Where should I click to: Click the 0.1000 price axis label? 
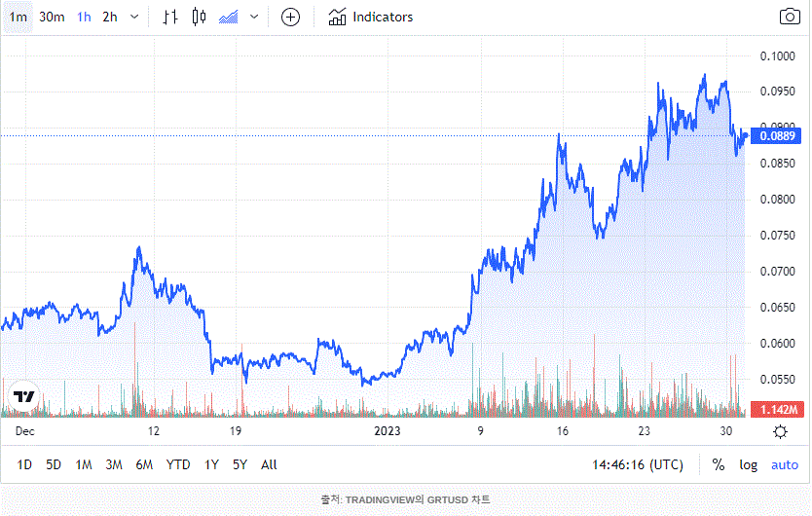777,55
